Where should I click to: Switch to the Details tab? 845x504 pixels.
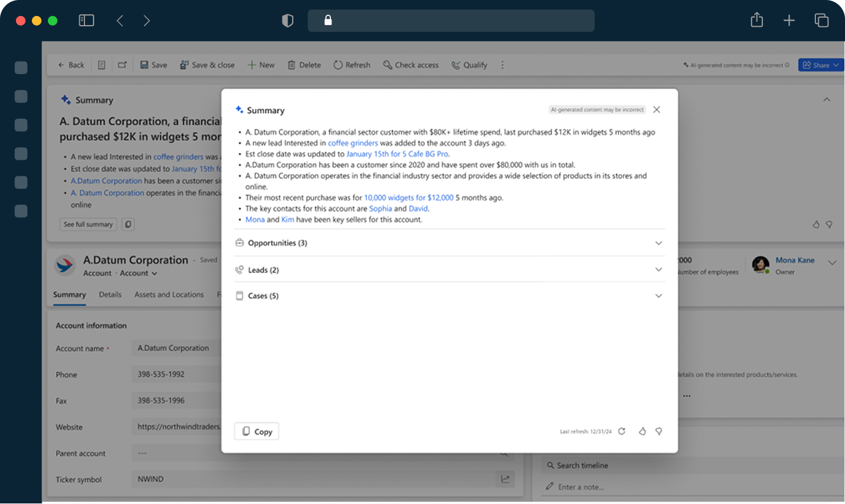(110, 295)
